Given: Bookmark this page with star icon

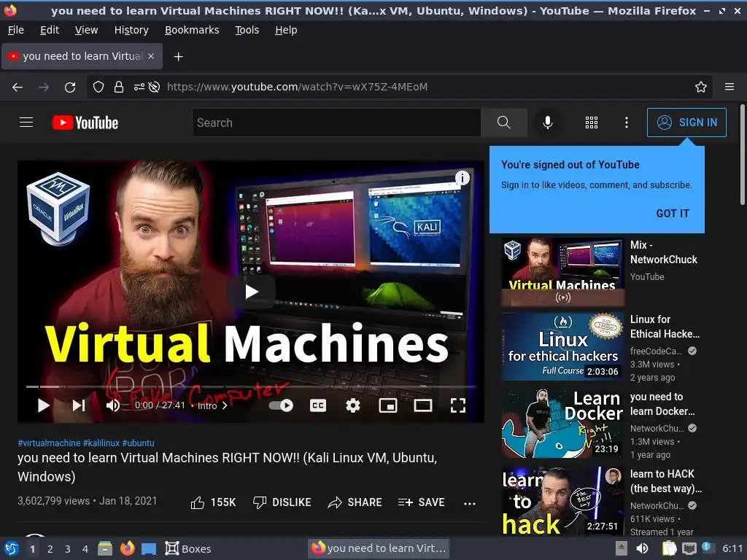Looking at the screenshot, I should click(701, 87).
